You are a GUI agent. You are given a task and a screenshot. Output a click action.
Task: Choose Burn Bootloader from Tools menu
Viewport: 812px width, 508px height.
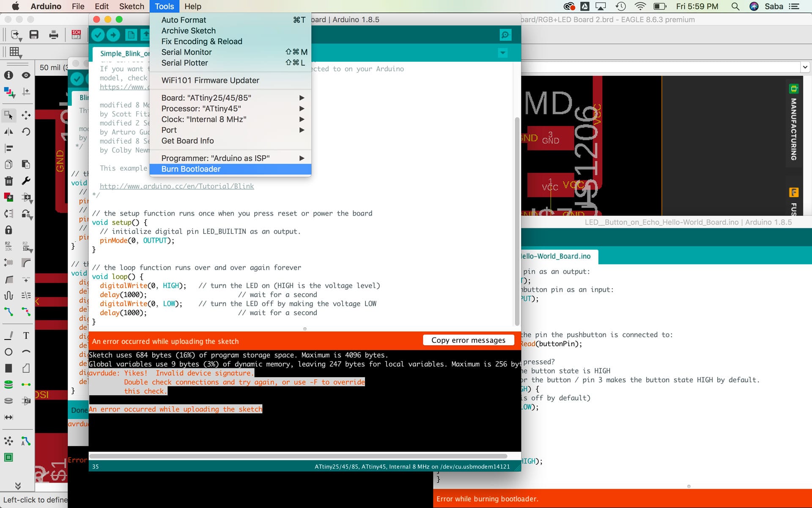point(230,169)
